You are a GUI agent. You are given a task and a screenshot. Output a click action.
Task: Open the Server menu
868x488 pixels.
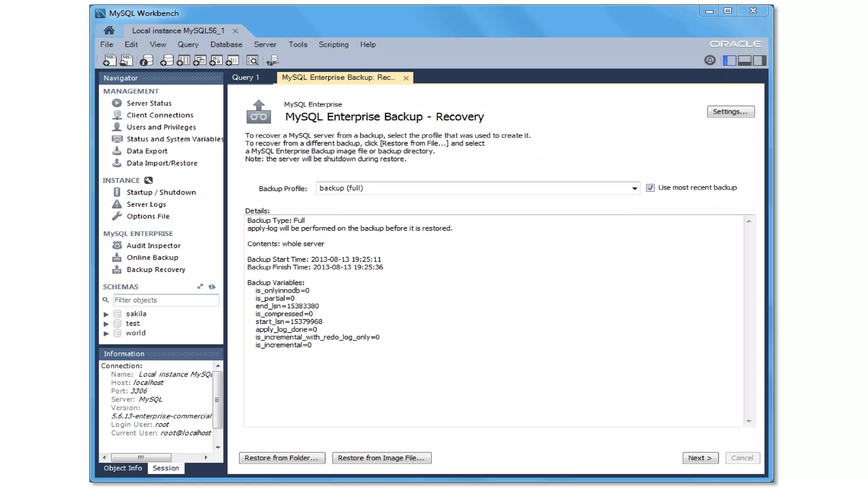pos(265,44)
